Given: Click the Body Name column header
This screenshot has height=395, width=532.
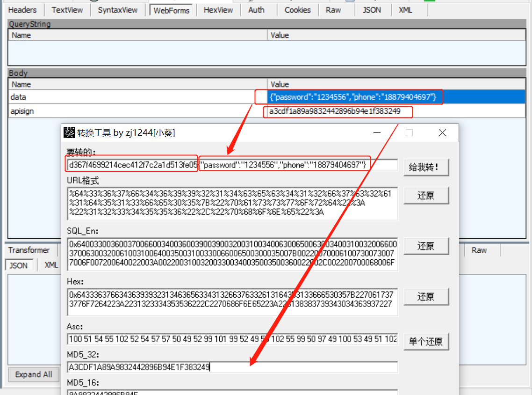Looking at the screenshot, I should coord(137,84).
